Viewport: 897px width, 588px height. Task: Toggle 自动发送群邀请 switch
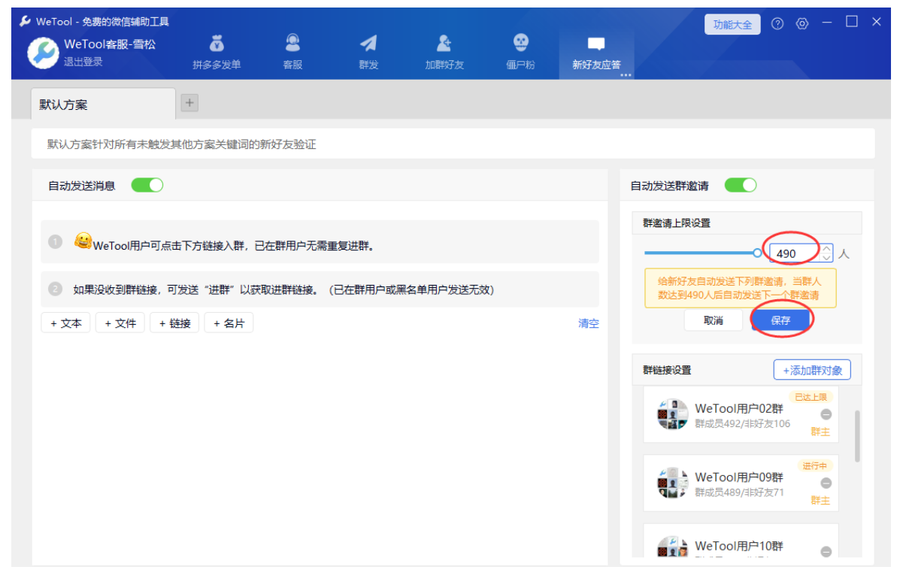coord(741,185)
